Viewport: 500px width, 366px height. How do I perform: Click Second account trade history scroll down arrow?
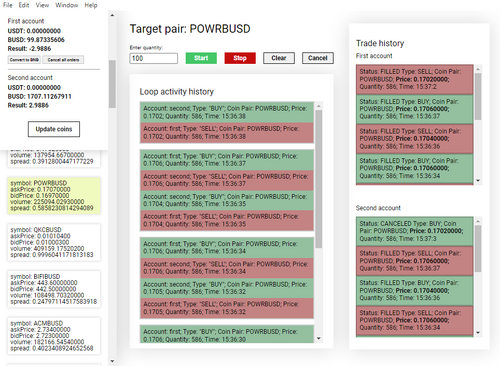478,333
